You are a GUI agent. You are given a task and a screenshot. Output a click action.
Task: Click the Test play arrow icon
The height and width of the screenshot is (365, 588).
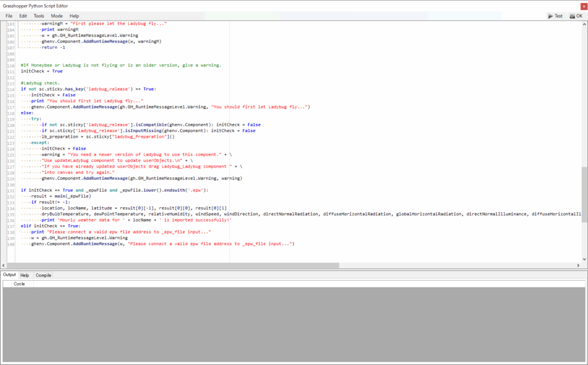click(550, 16)
